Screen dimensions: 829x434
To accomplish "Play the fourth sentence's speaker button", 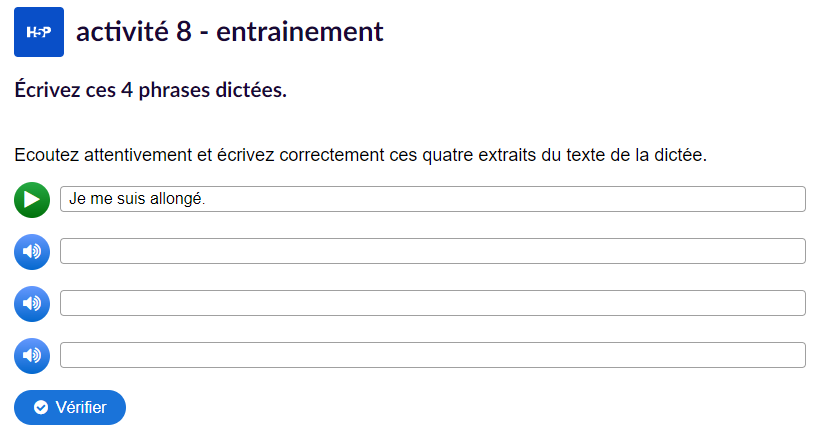I will pos(32,355).
